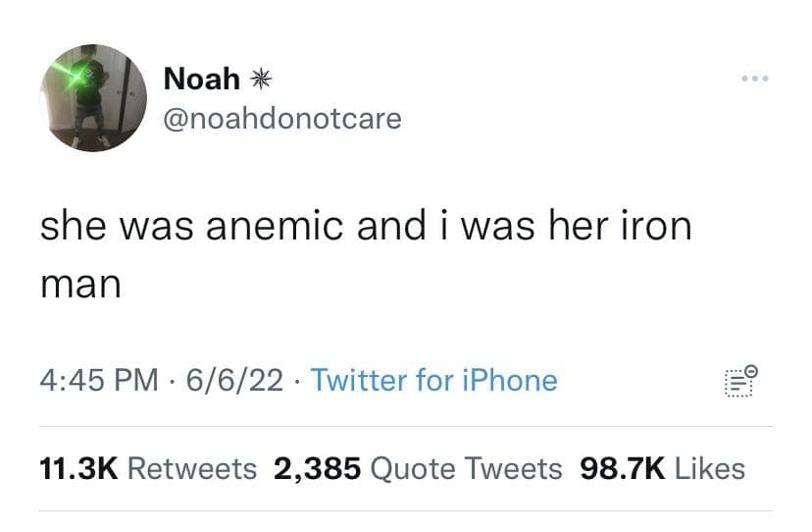Click the 11.3K retweet count number

point(78,468)
